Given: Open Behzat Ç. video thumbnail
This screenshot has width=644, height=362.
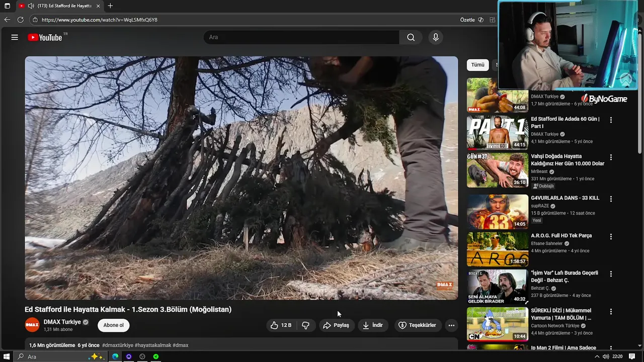Looking at the screenshot, I should pyautogui.click(x=498, y=287).
